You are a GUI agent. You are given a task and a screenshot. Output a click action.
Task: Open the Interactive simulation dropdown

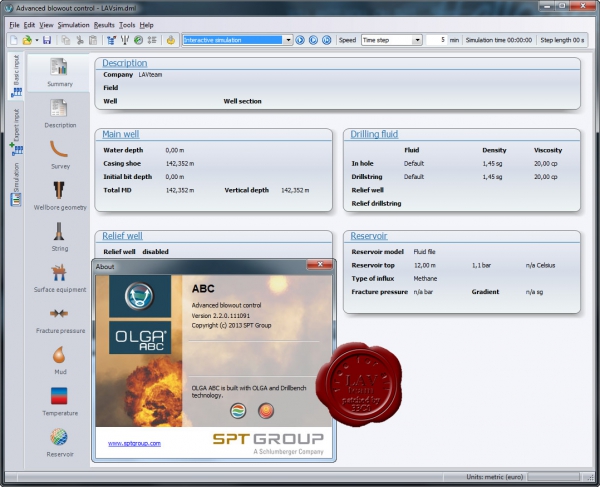(x=288, y=40)
